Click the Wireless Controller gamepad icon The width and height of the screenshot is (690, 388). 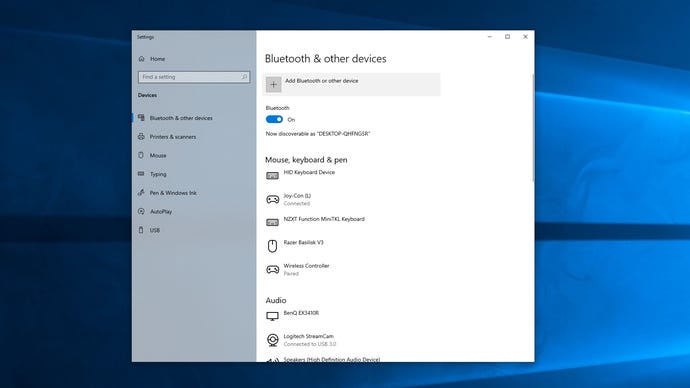point(272,269)
